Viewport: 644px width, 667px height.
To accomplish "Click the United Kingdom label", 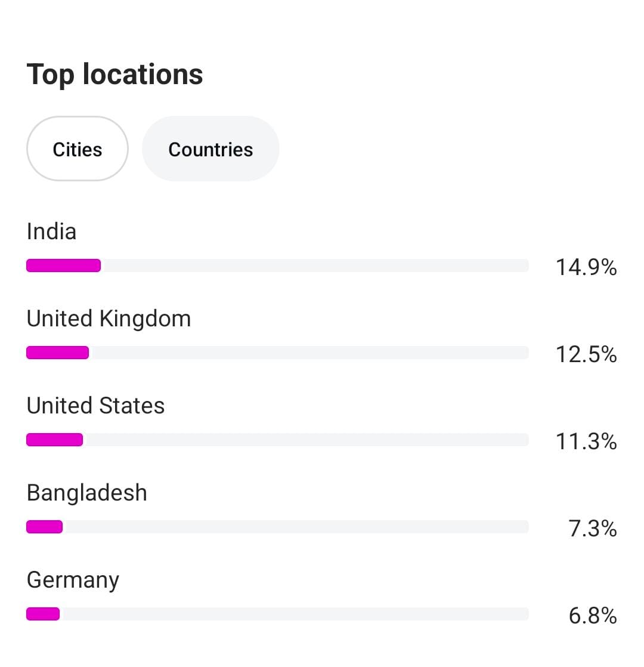I will coord(109,319).
